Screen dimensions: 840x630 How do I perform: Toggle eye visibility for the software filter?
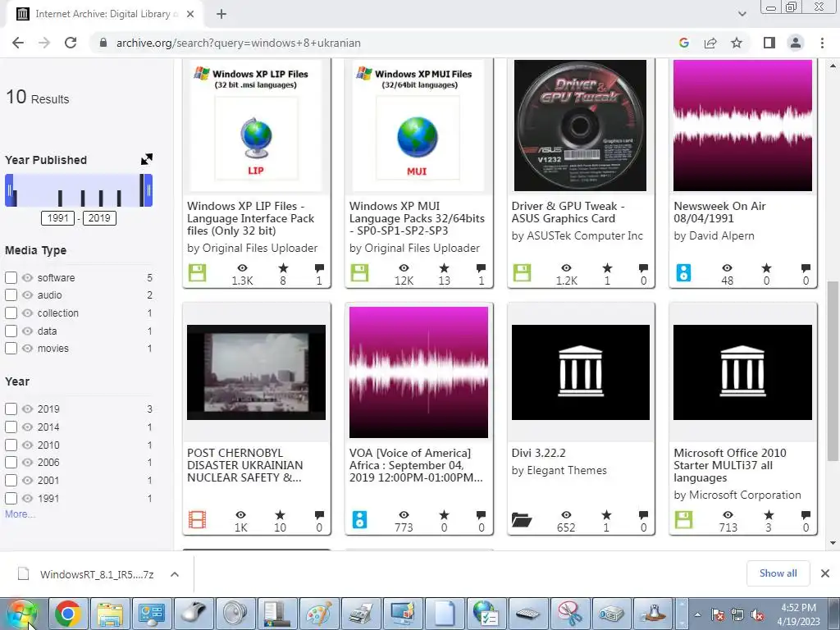point(27,277)
